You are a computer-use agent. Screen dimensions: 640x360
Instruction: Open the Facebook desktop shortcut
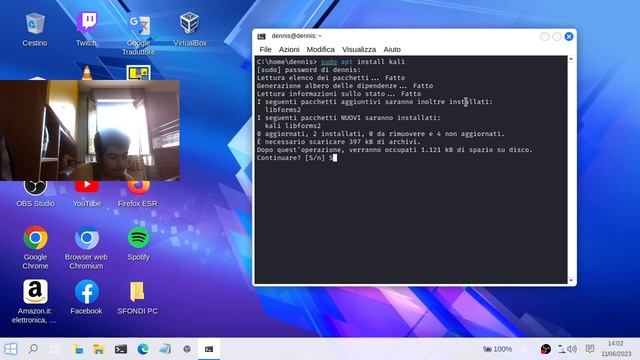click(86, 297)
